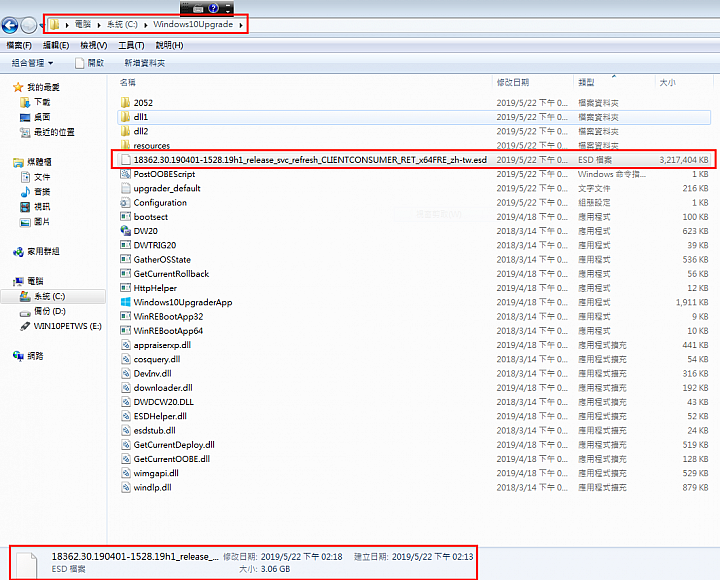Expand the arrow after 電腦 in the address bar
The width and height of the screenshot is (720, 580).
point(99,25)
